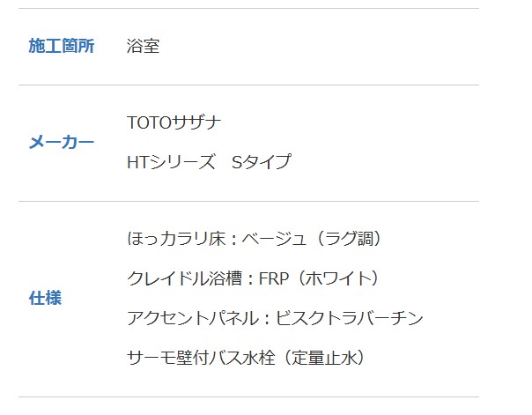Screen dimensions: 532x415
Task: Select the ビスクトラバーチン text
Action: 350,318
